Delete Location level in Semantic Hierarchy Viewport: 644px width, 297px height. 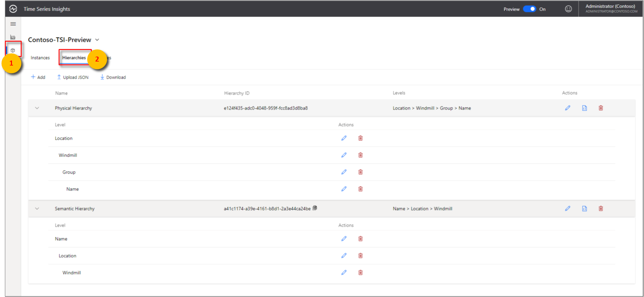click(361, 256)
